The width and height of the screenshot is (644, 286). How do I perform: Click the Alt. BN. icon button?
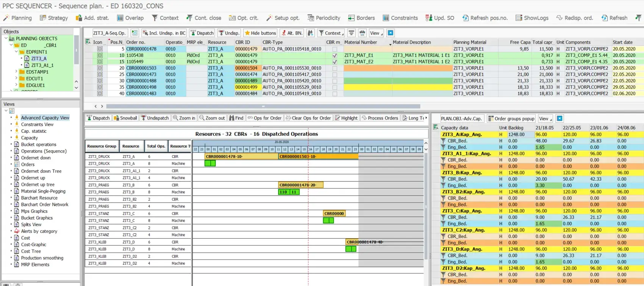[292, 33]
